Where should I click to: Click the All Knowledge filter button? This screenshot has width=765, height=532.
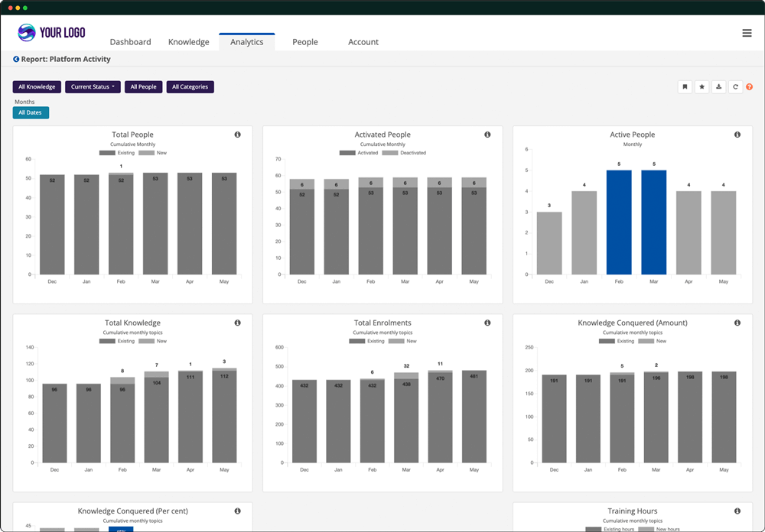[36, 86]
